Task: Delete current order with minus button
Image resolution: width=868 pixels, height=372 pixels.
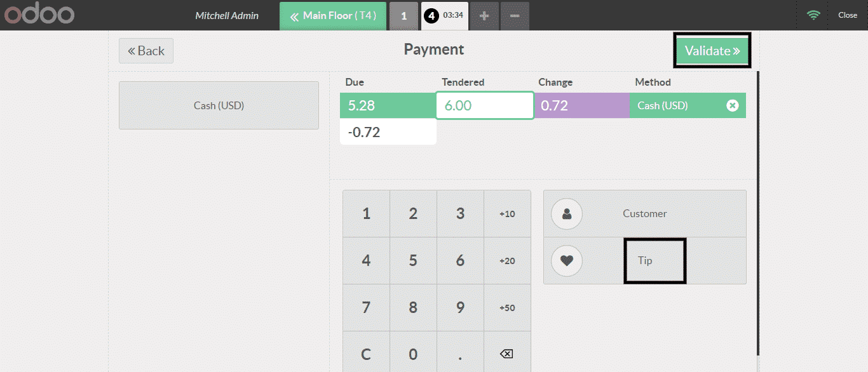Action: click(515, 16)
